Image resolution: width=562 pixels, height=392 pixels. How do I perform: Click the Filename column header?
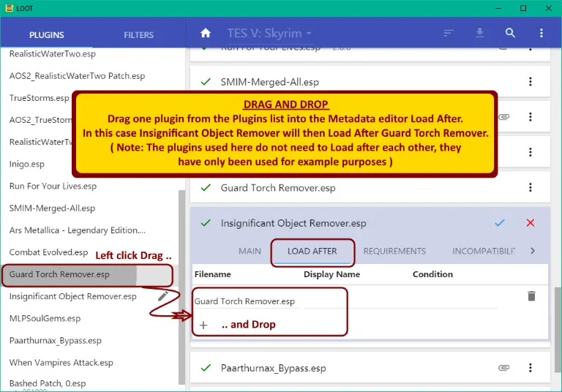pyautogui.click(x=212, y=274)
